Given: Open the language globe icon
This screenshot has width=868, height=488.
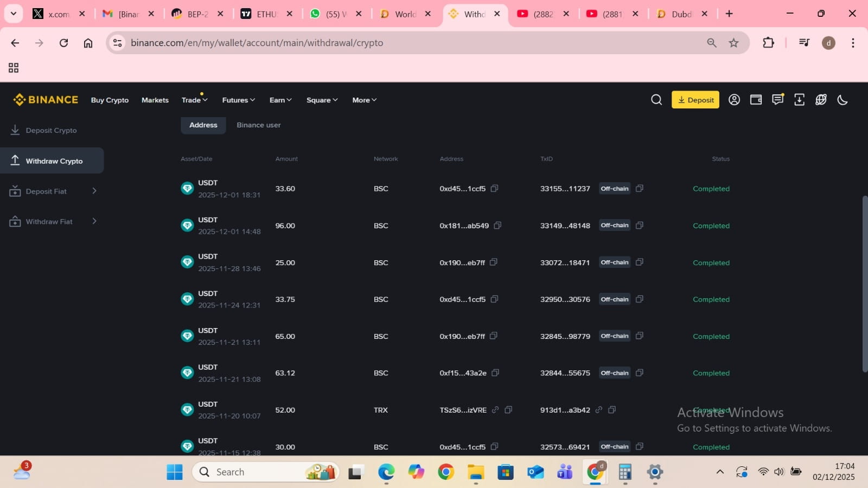Looking at the screenshot, I should pyautogui.click(x=821, y=100).
